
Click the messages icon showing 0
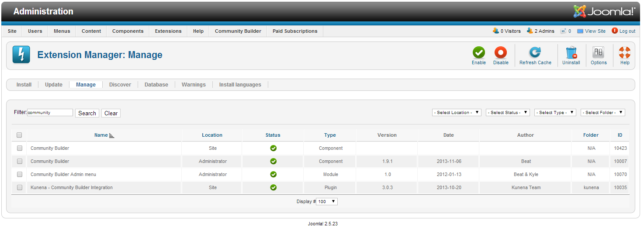564,31
